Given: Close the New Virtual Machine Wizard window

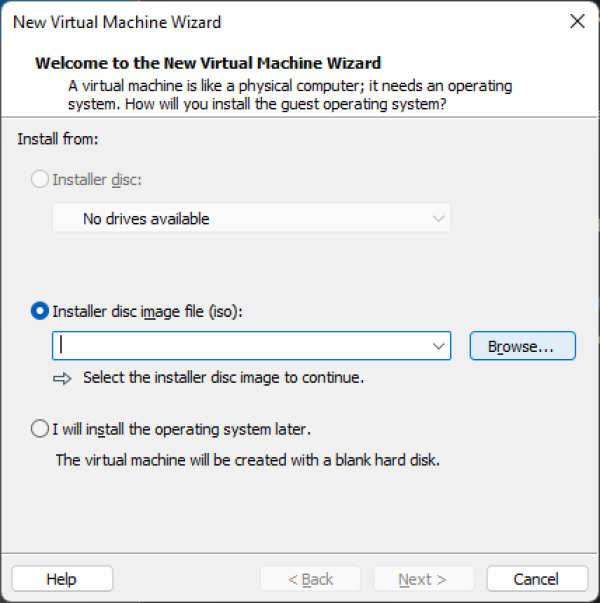Looking at the screenshot, I should [x=577, y=21].
